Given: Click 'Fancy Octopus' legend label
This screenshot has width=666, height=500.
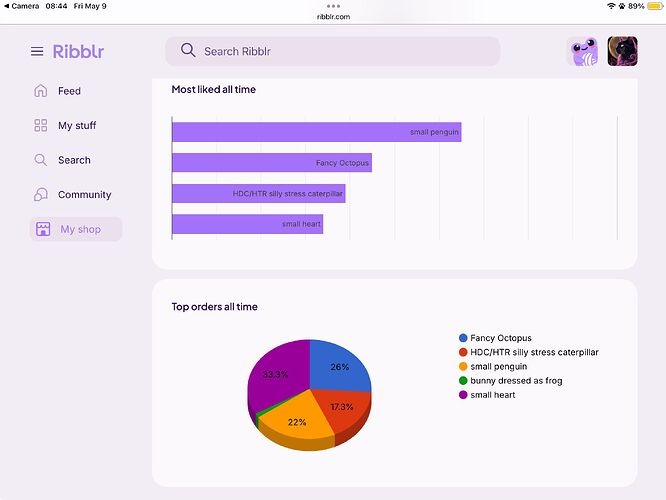Looking at the screenshot, I should click(501, 338).
